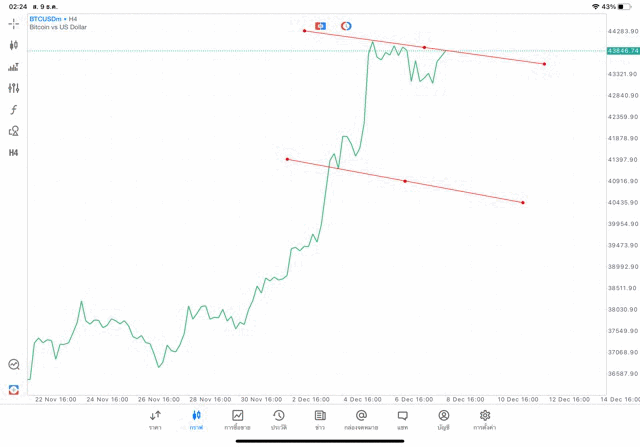
Task: Open chart settings sliders icon
Action: 13,88
